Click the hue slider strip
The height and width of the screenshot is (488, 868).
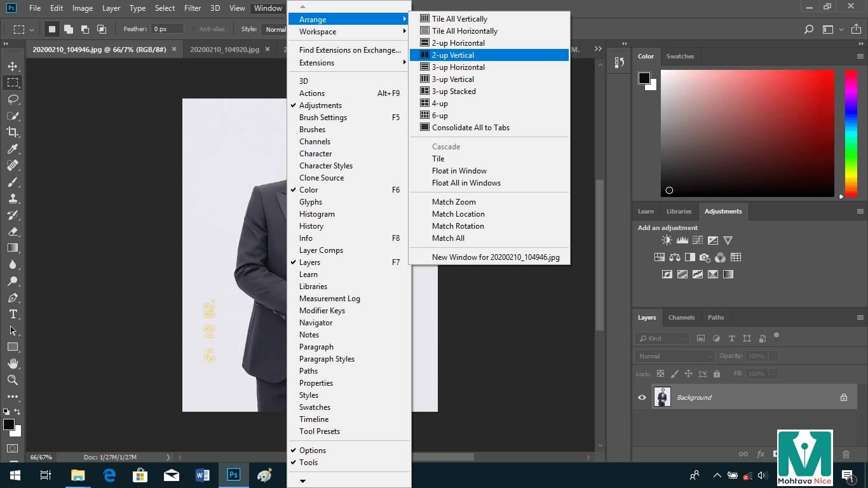click(x=851, y=133)
